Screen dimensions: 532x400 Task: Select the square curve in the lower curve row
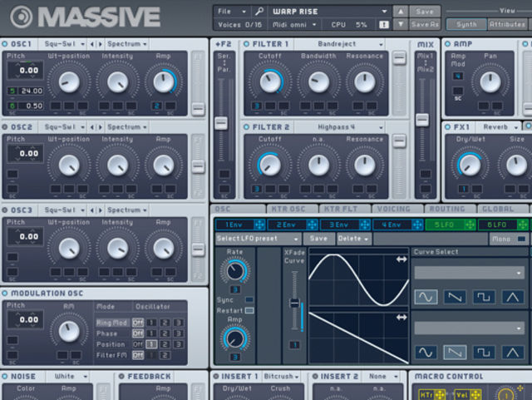pos(484,352)
